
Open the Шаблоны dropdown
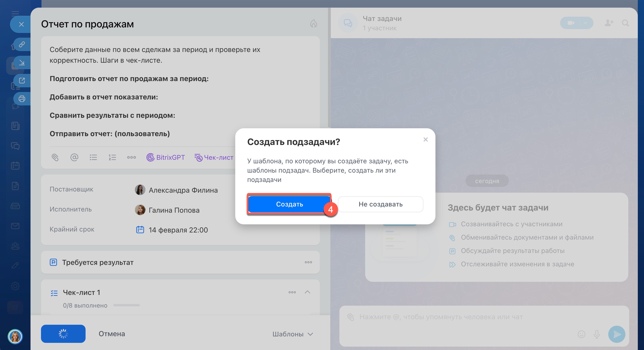(x=292, y=334)
